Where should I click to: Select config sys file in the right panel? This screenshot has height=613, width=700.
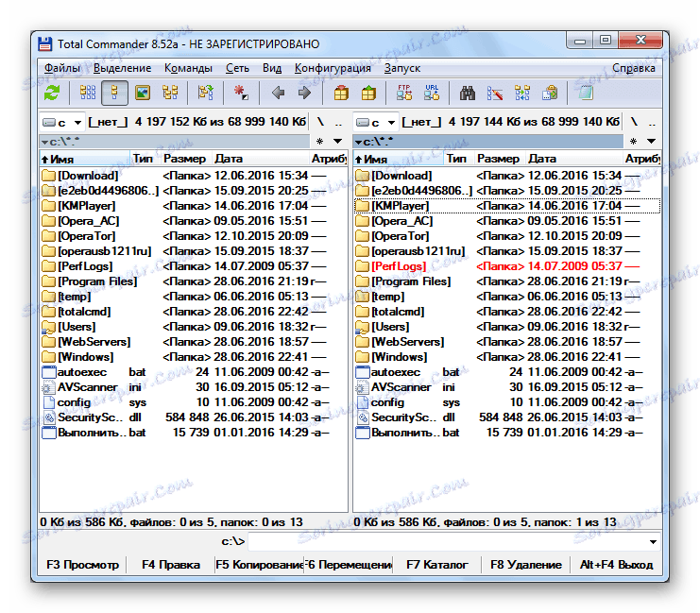click(507, 402)
